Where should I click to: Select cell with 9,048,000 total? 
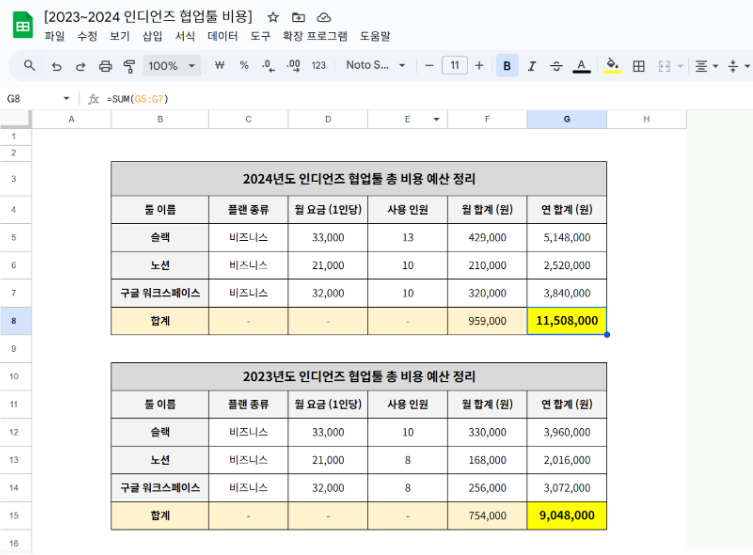pos(567,516)
